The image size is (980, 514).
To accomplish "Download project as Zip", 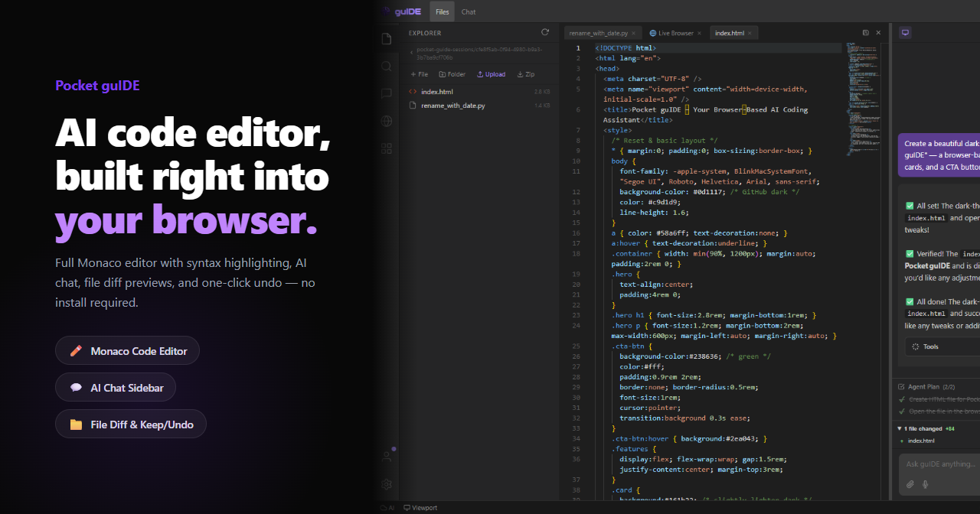I will [526, 74].
